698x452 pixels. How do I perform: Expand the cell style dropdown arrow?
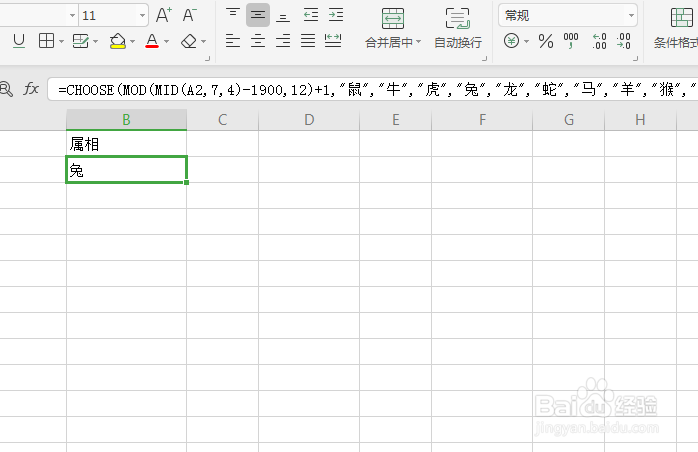click(95, 41)
